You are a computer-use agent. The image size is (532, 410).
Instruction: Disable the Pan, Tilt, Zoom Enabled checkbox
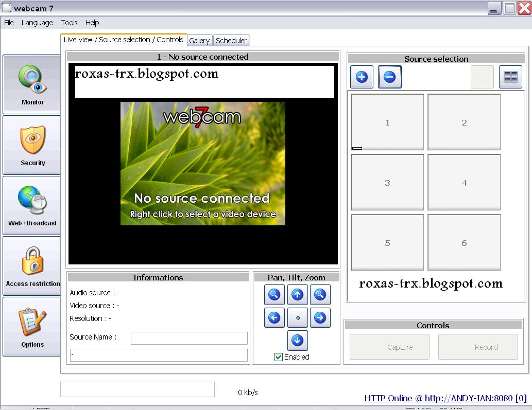pyautogui.click(x=279, y=357)
